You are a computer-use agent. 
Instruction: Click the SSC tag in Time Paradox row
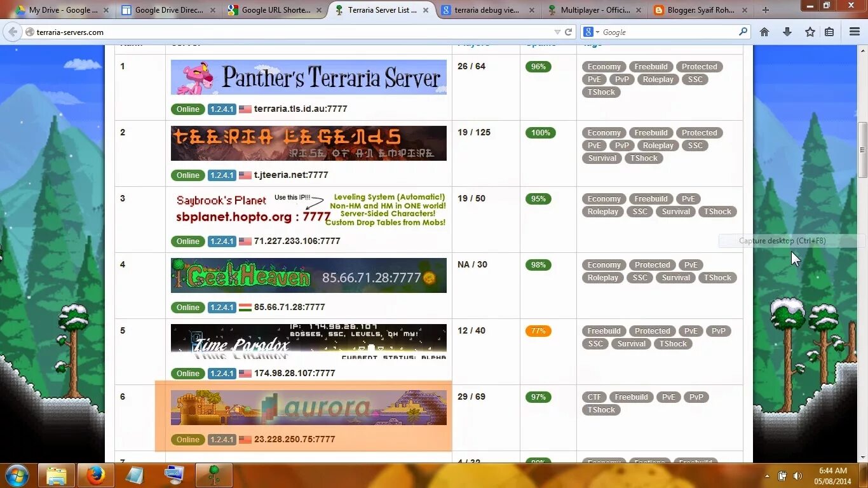[x=595, y=344]
